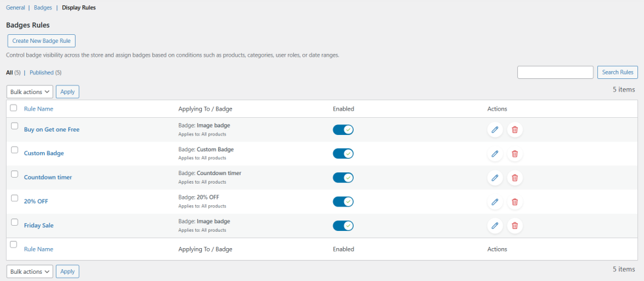Disable the Custom Badge rule toggle
This screenshot has width=644, height=281.
343,154
